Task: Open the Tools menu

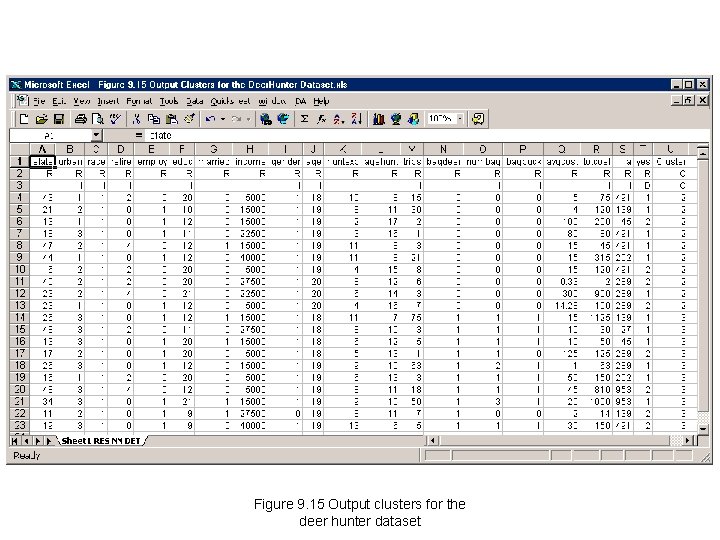Action: click(169, 101)
